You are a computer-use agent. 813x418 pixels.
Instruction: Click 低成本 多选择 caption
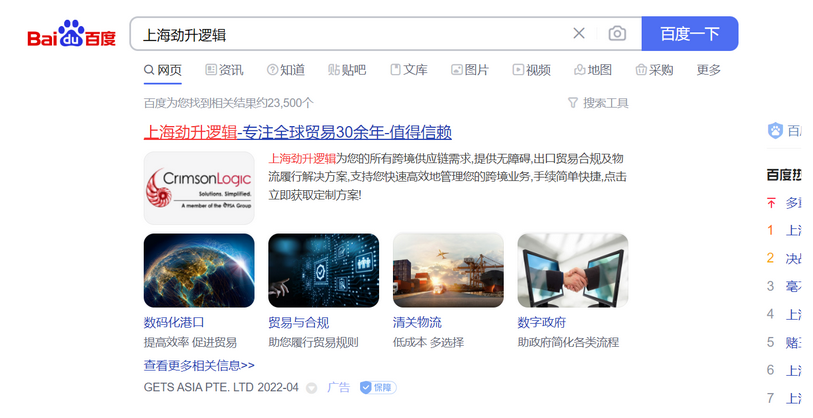point(429,343)
